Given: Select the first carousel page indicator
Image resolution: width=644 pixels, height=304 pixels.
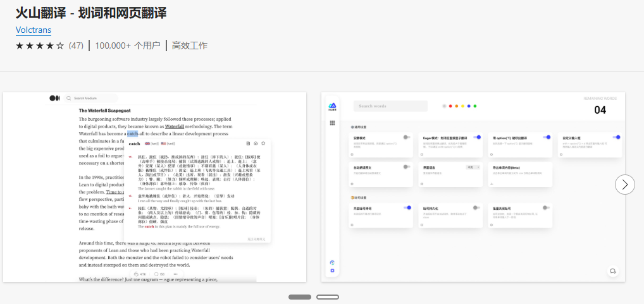Looking at the screenshot, I should 300,297.
